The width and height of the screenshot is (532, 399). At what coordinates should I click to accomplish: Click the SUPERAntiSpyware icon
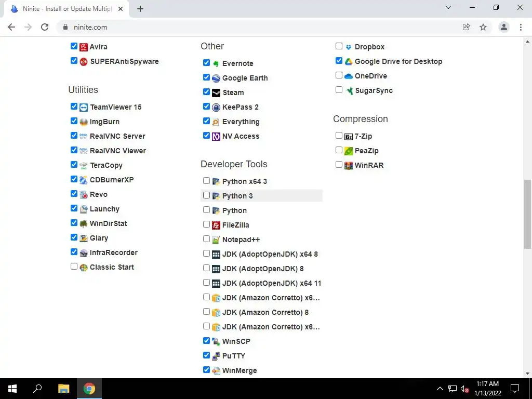(x=84, y=61)
